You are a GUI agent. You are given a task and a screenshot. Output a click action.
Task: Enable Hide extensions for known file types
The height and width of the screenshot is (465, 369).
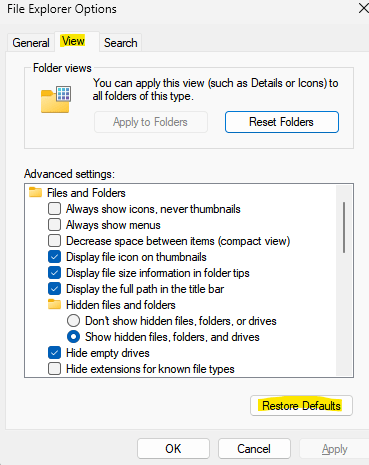click(54, 369)
